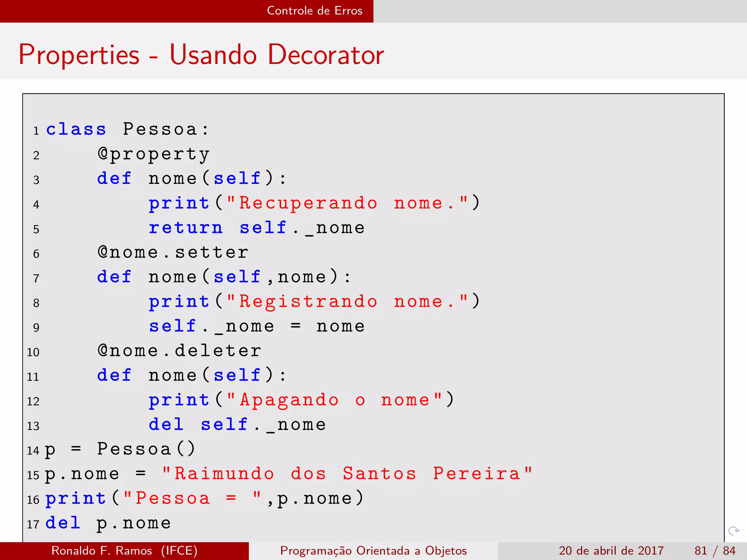The height and width of the screenshot is (560, 747).
Task: Click the "Recuperando nome." print statement
Action: point(314,203)
